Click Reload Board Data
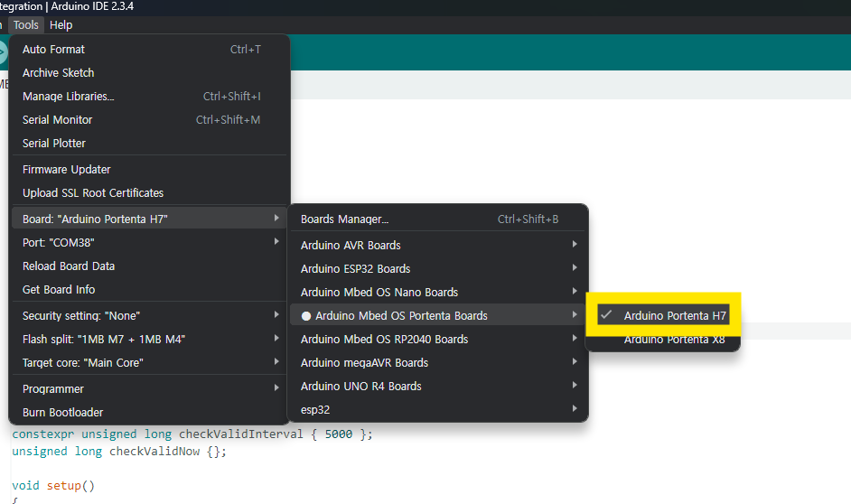The image size is (851, 504). point(149,266)
